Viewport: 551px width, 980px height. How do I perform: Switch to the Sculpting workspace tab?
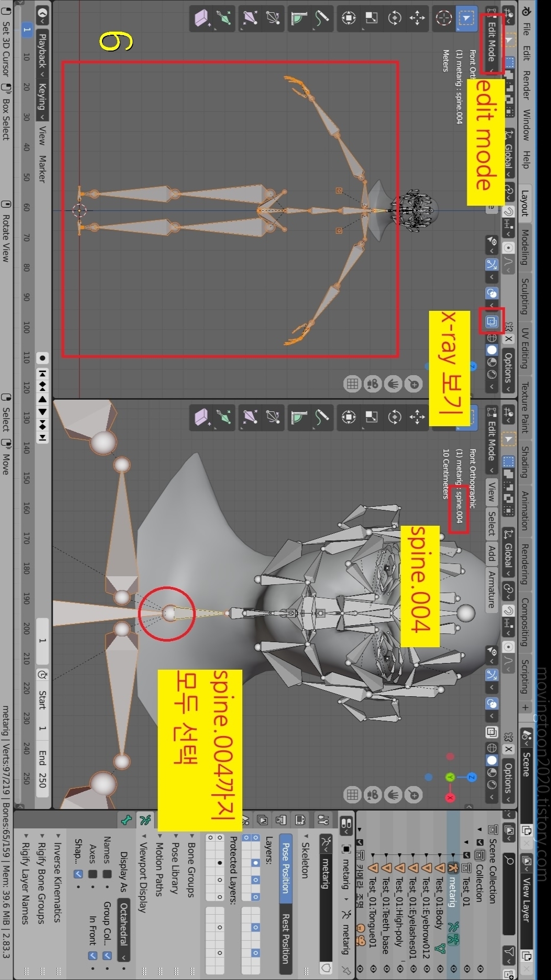point(525,296)
